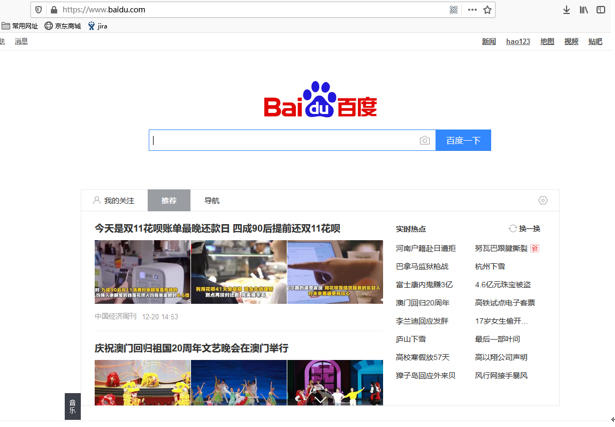Viewport: 615px width, 427px height.
Task: Click the 百度一下 search button
Action: [463, 140]
